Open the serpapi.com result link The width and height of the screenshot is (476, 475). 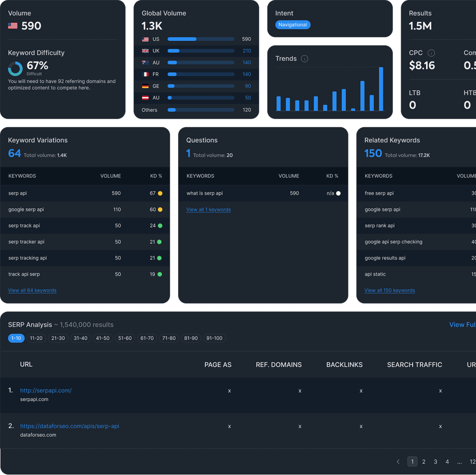point(46,390)
